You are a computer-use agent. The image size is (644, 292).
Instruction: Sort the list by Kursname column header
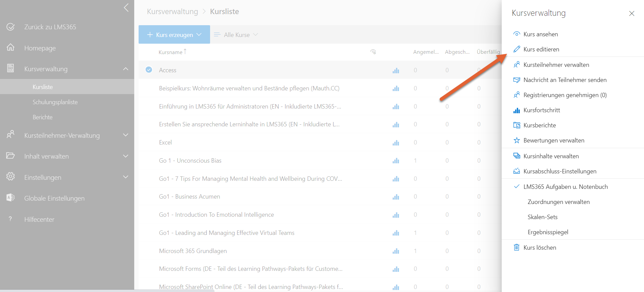tap(170, 52)
